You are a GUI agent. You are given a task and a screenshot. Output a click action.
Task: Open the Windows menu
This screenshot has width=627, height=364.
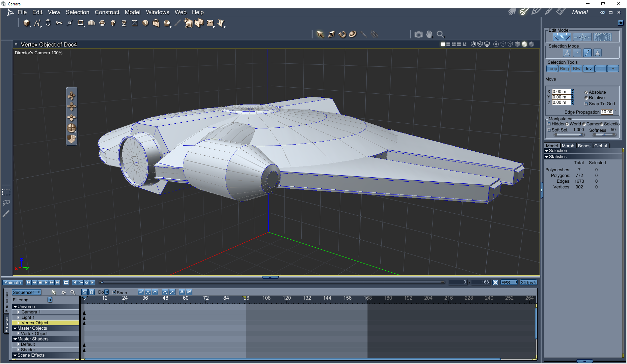click(x=158, y=12)
